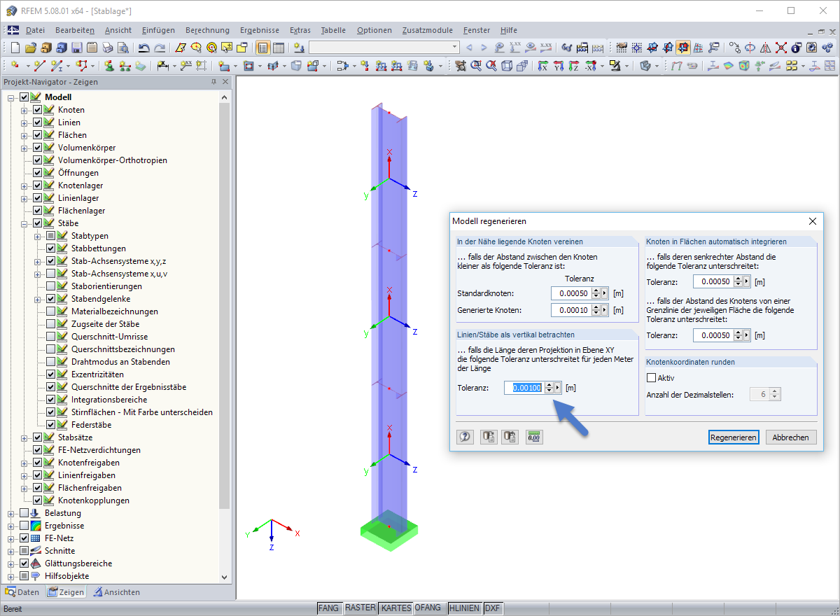Expand the Stabendgelenke tree node
The width and height of the screenshot is (840, 616).
pos(38,299)
